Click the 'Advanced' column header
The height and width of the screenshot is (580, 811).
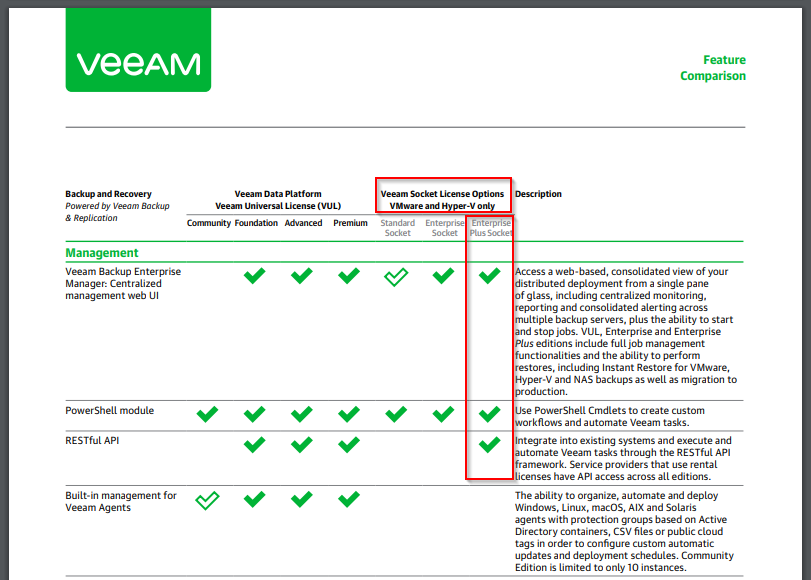coord(303,223)
